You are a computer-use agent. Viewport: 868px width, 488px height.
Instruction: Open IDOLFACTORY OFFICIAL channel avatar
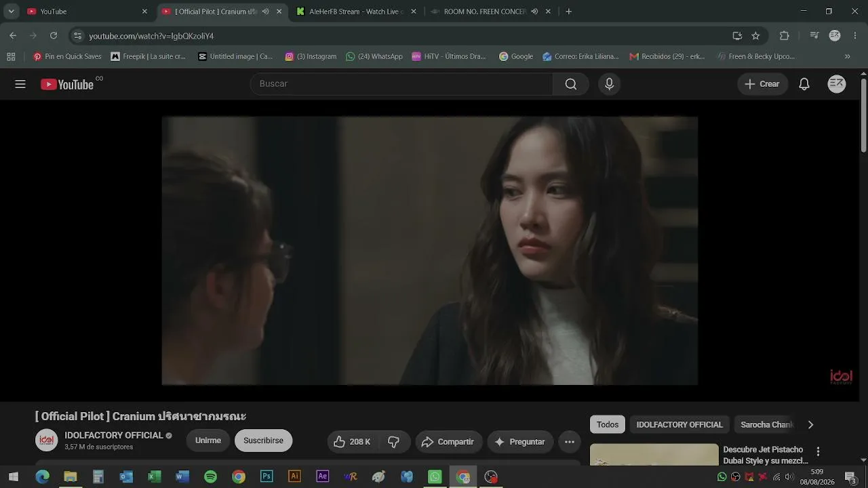[x=47, y=441]
